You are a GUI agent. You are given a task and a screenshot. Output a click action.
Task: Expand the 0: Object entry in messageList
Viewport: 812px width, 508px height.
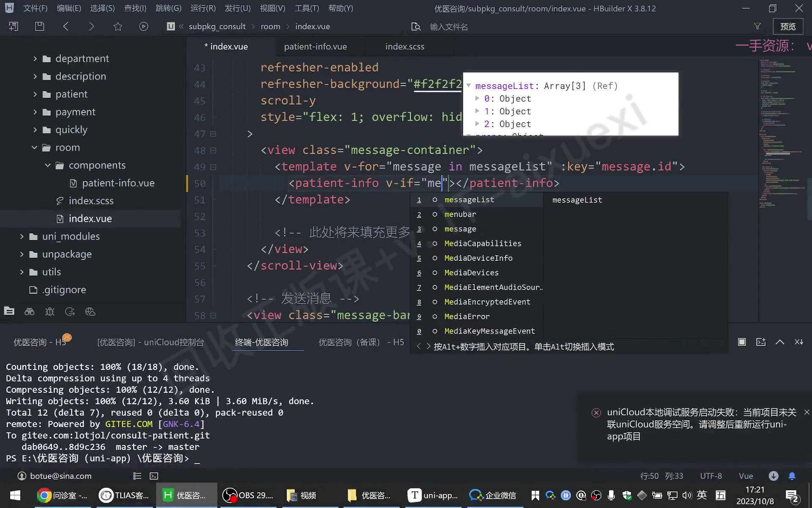point(477,98)
